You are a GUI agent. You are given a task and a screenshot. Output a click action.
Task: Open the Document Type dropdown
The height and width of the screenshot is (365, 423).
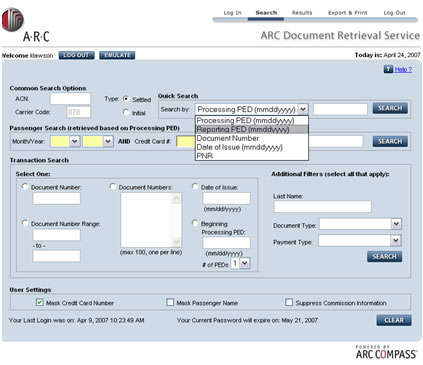(x=360, y=224)
